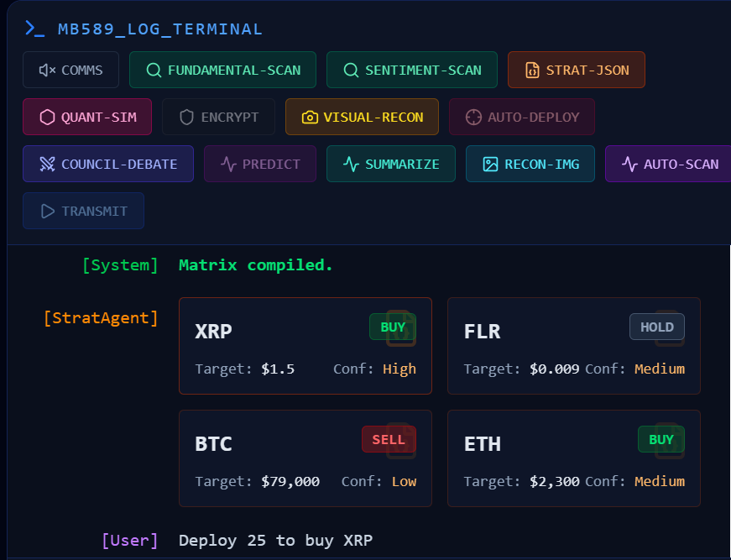Screen dimensions: 731x560
Task: Open the COMMS button
Action: click(x=70, y=70)
